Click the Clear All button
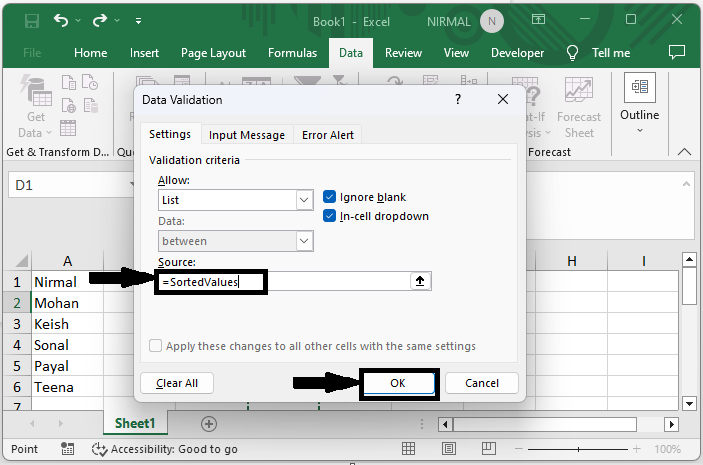 [x=177, y=383]
